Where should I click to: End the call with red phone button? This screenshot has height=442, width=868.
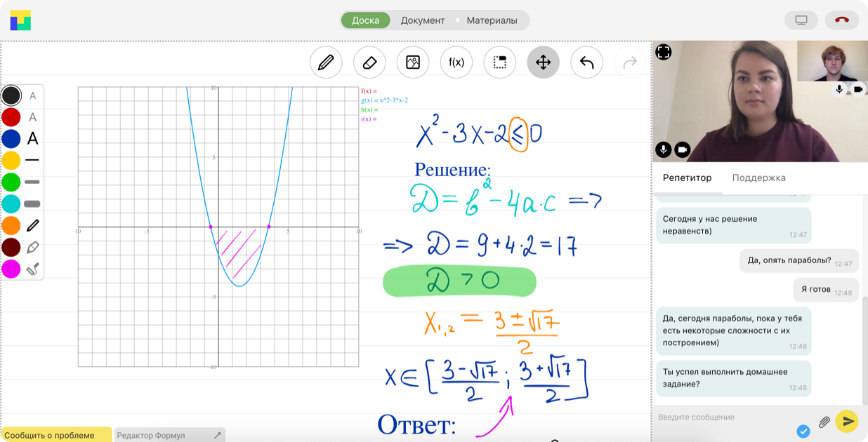tap(842, 20)
